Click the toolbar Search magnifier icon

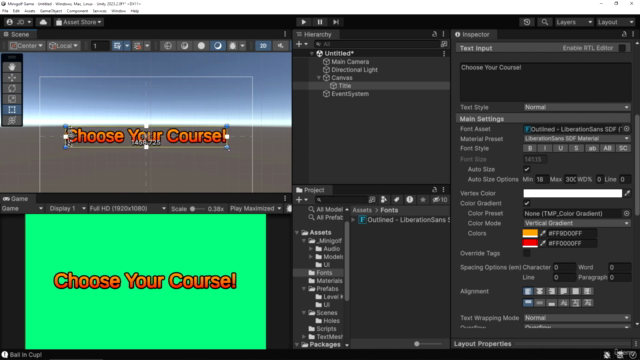click(x=544, y=22)
